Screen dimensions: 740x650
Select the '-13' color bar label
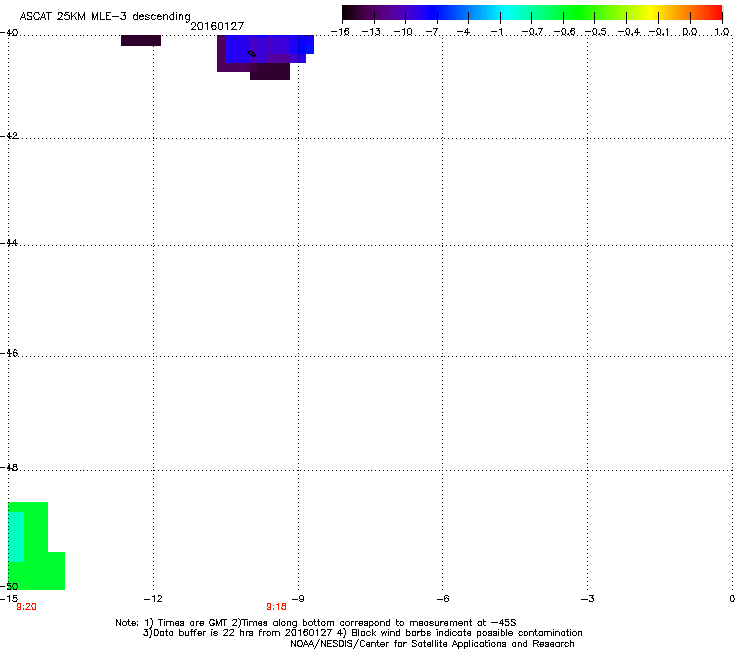click(371, 32)
